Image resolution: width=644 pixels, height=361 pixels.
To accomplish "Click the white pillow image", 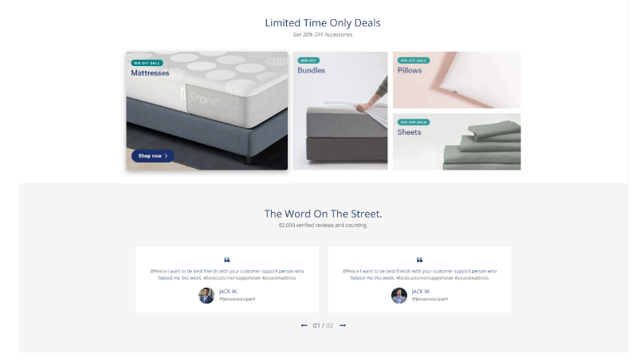I will click(478, 78).
